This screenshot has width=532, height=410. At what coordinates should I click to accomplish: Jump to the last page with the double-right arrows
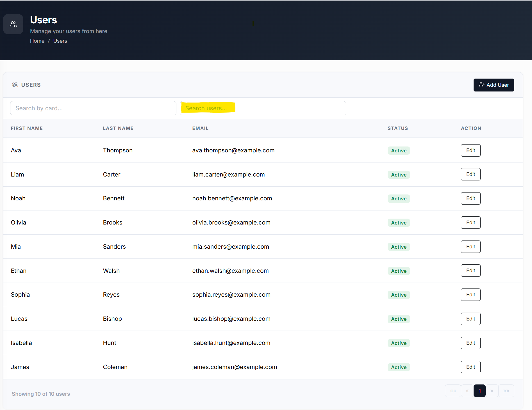[506, 391]
